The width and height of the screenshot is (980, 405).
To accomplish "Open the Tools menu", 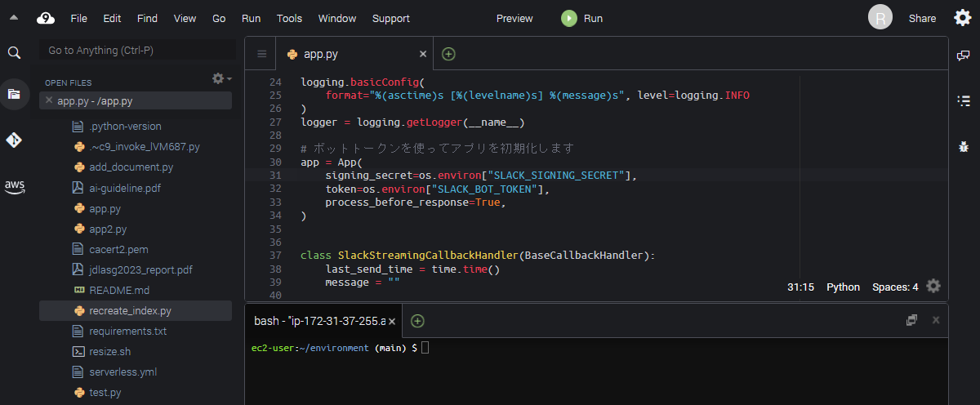I will pos(289,18).
